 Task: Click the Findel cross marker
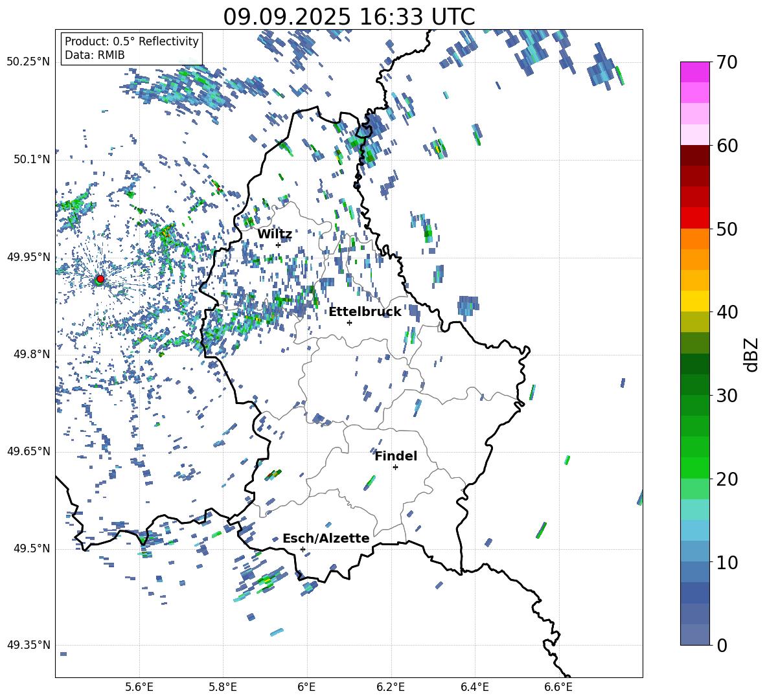click(395, 468)
